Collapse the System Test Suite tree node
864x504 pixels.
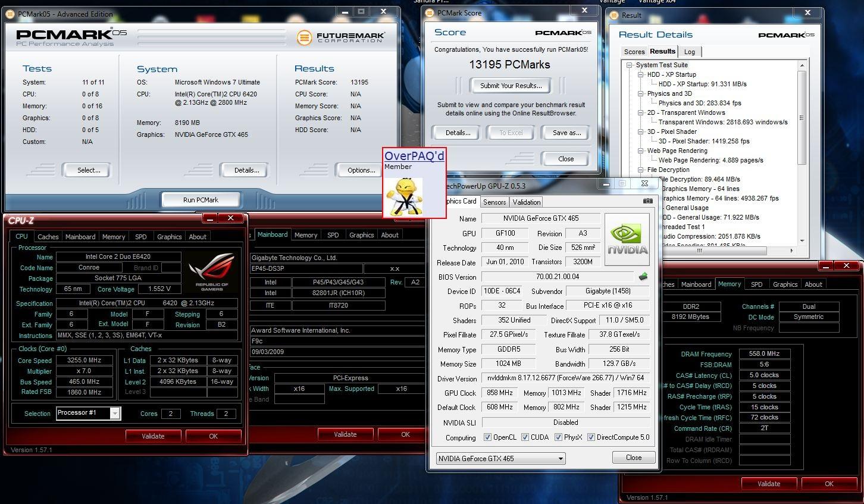click(630, 65)
